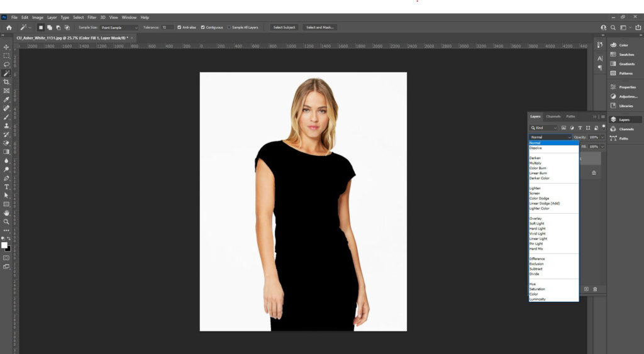Screen dimensions: 644x354
Task: Select the Eyedropper tool
Action: (x=6, y=99)
